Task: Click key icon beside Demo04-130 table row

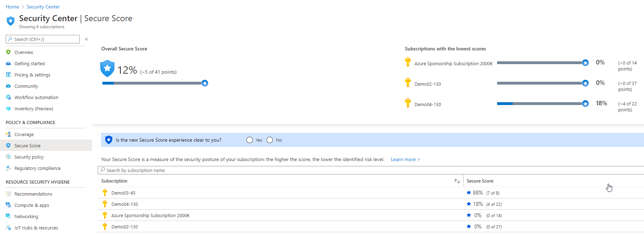Action: [x=105, y=204]
